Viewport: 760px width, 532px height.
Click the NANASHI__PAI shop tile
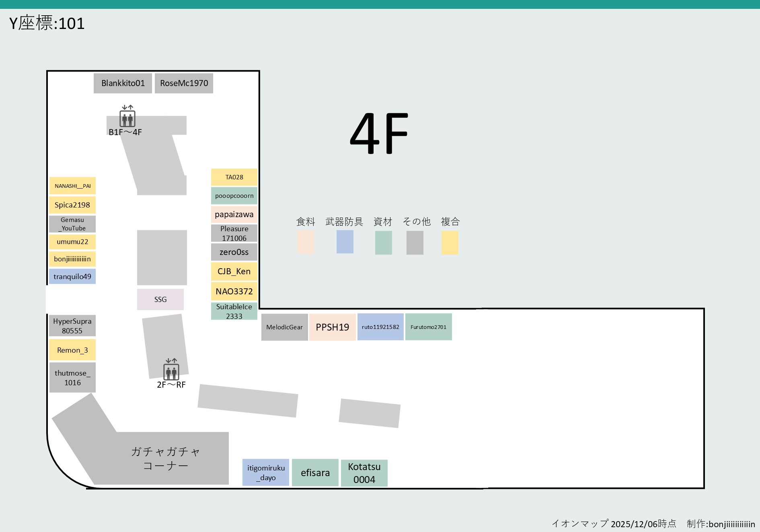coord(73,186)
